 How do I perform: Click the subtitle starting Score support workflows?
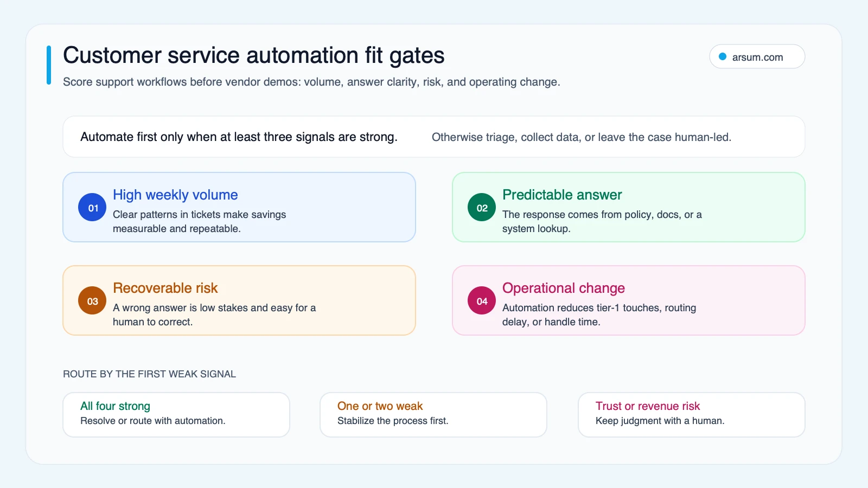tap(311, 82)
